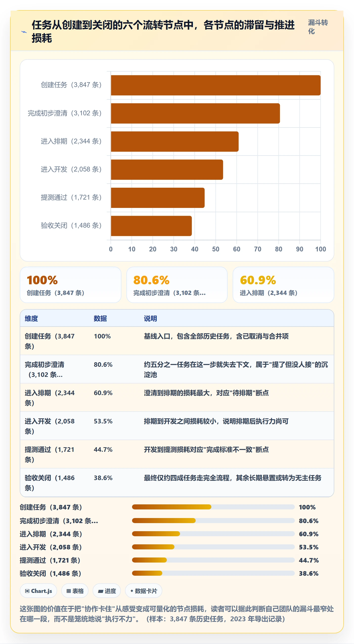
Task: Click the 进度 tag
Action: click(x=107, y=591)
